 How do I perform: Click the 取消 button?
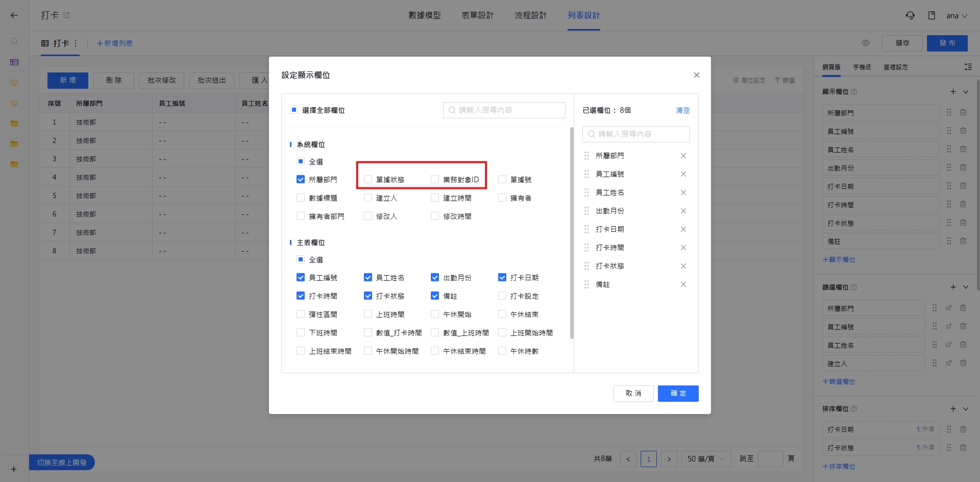tap(633, 393)
